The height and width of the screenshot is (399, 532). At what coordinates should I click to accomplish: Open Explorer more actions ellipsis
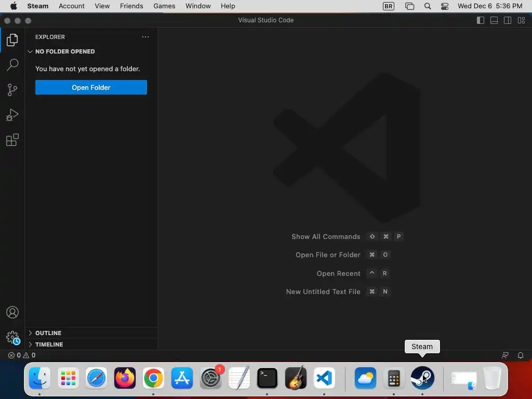(145, 37)
